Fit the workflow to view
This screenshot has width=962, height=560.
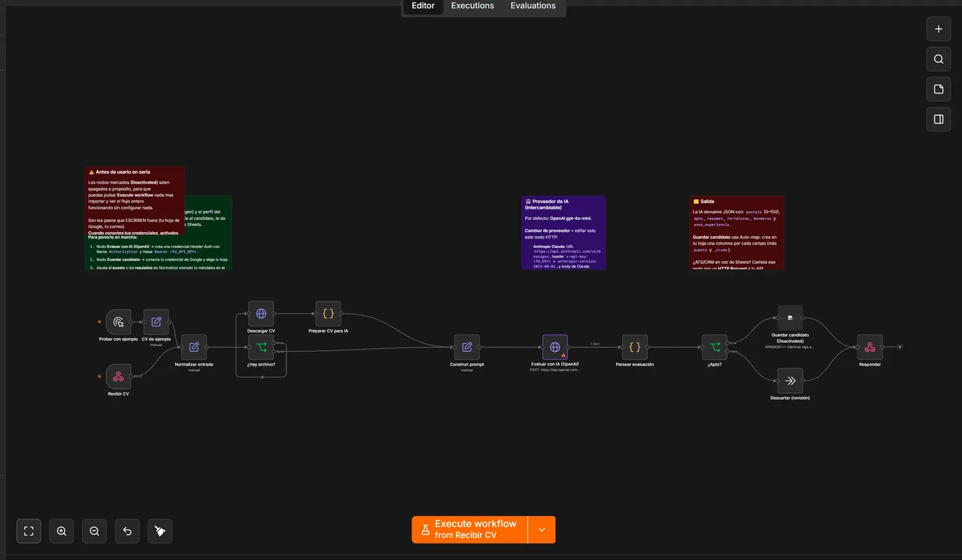(29, 531)
